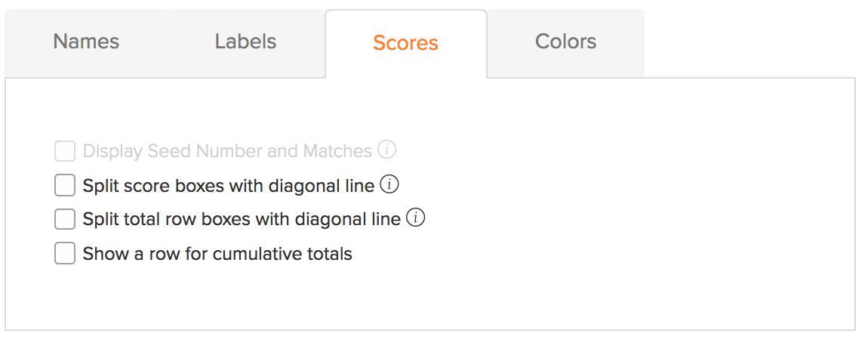Enable Split score boxes with diagonal line
868x340 pixels.
point(65,186)
